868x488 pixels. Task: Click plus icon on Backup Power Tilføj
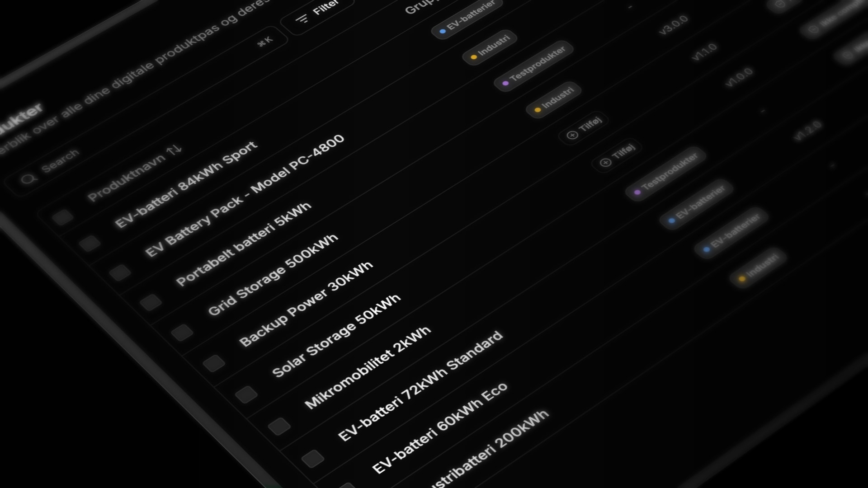(x=572, y=135)
